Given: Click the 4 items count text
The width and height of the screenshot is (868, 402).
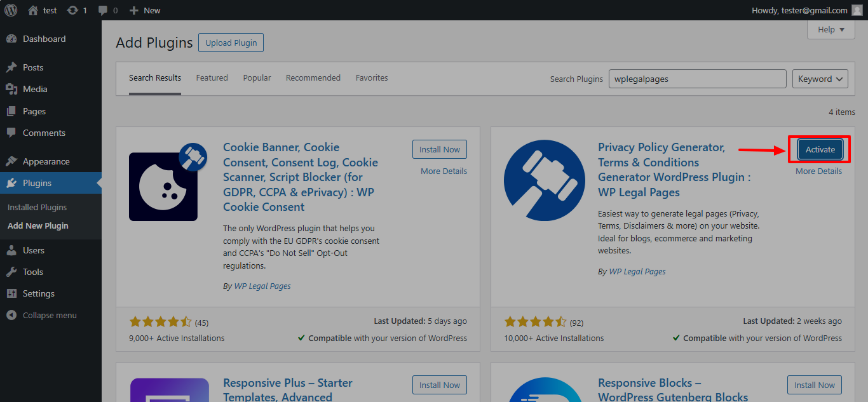Looking at the screenshot, I should click(x=842, y=112).
